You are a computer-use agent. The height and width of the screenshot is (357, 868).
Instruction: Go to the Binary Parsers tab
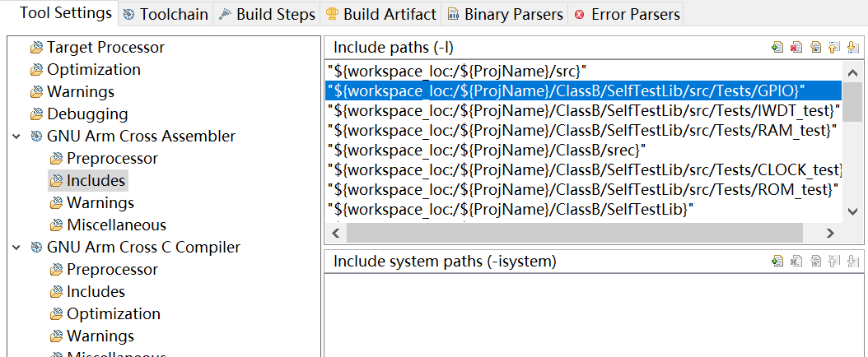[x=505, y=14]
